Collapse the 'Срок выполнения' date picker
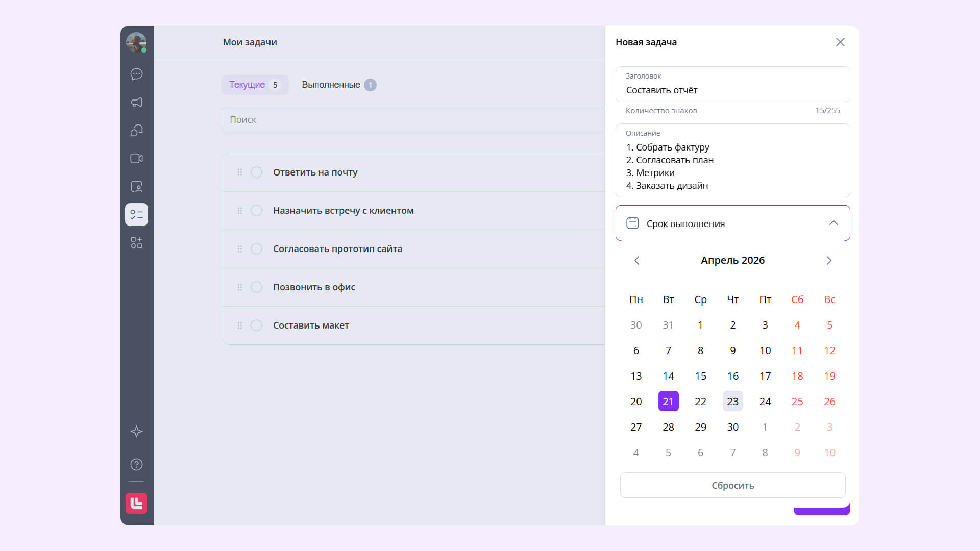The height and width of the screenshot is (551, 980). click(833, 223)
